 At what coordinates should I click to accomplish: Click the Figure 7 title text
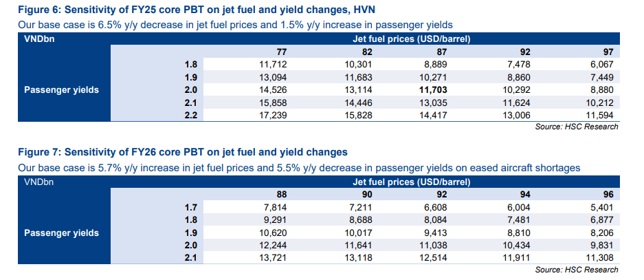183,152
